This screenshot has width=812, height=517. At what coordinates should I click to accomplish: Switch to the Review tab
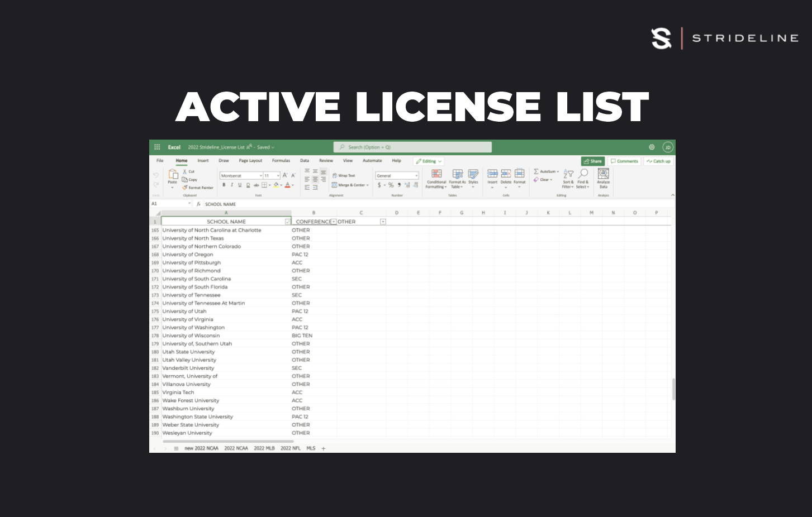(x=326, y=161)
